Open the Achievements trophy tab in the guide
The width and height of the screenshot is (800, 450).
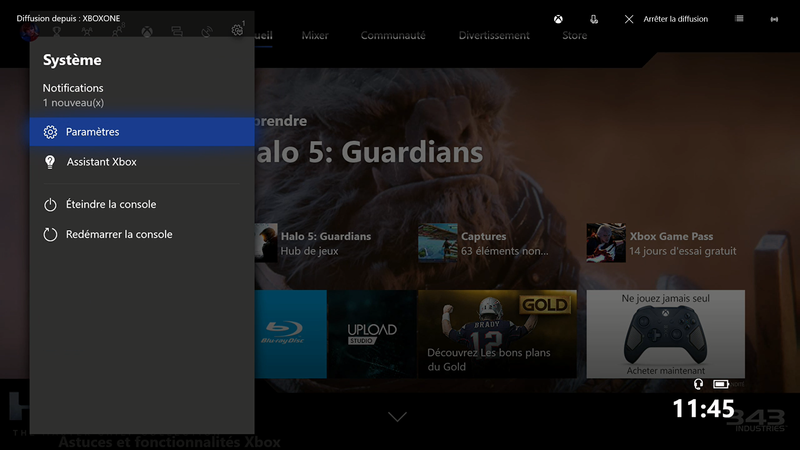pyautogui.click(x=57, y=32)
